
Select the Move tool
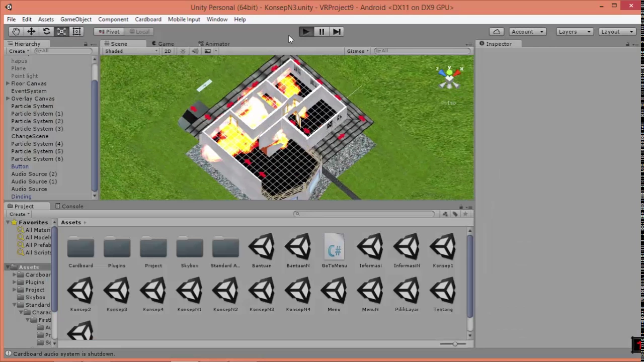[x=31, y=32]
